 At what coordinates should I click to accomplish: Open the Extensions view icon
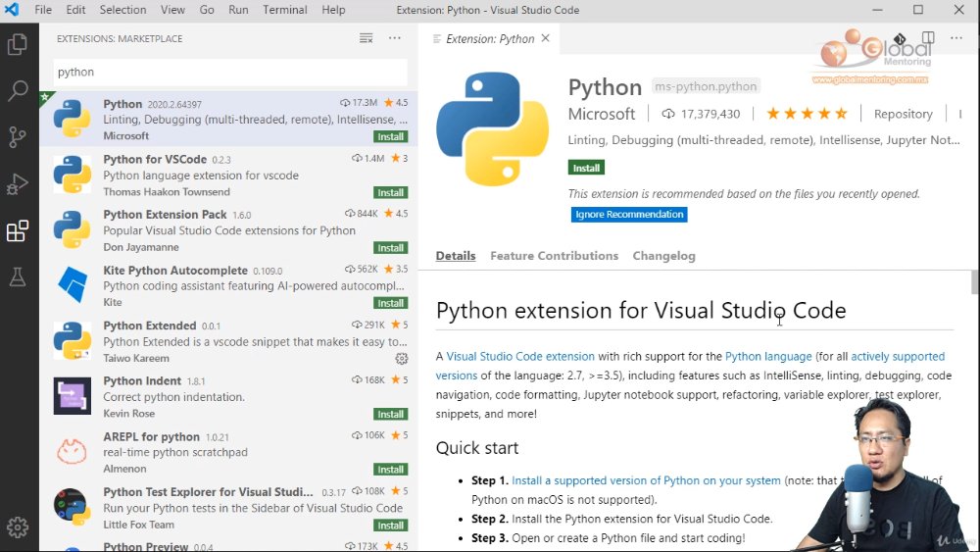(18, 230)
